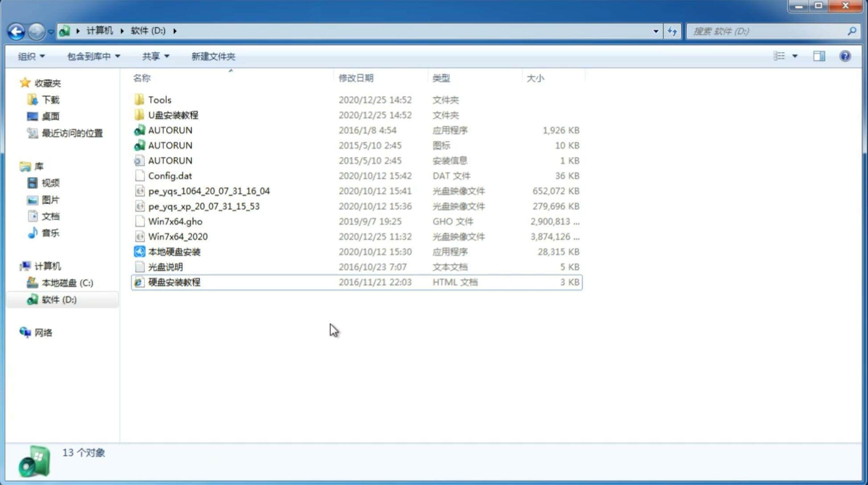Open the Tools folder
The height and width of the screenshot is (485, 868).
click(x=159, y=99)
